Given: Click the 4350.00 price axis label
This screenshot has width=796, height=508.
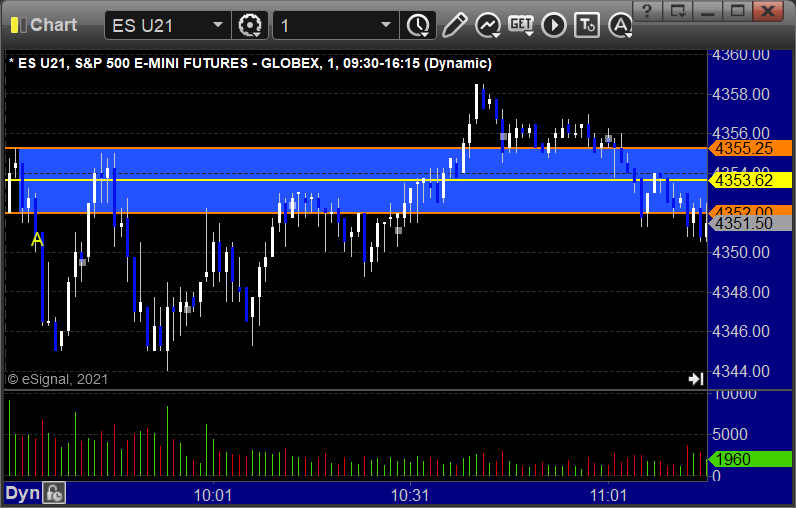Looking at the screenshot, I should click(741, 252).
